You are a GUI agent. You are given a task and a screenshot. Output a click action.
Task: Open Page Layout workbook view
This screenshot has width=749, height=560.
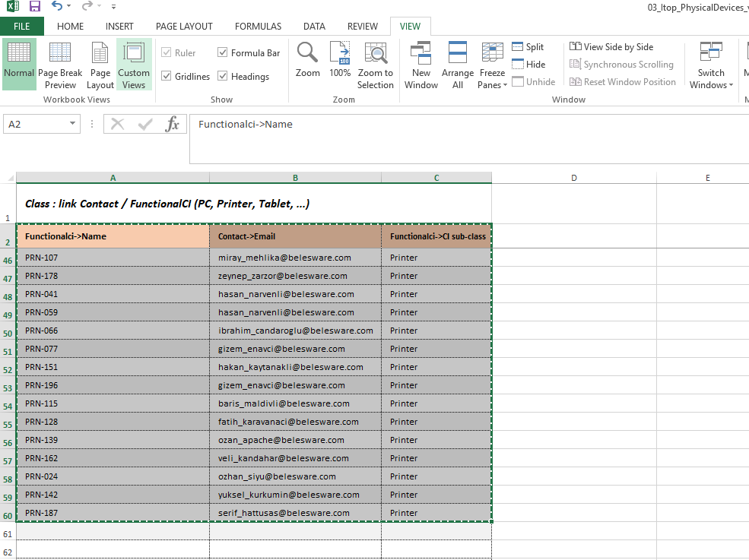click(x=100, y=65)
